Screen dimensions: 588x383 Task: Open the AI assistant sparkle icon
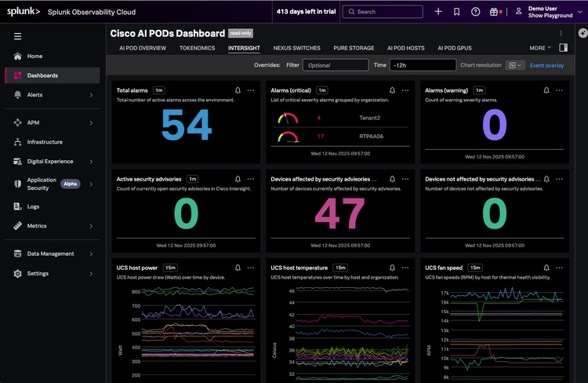(583, 33)
